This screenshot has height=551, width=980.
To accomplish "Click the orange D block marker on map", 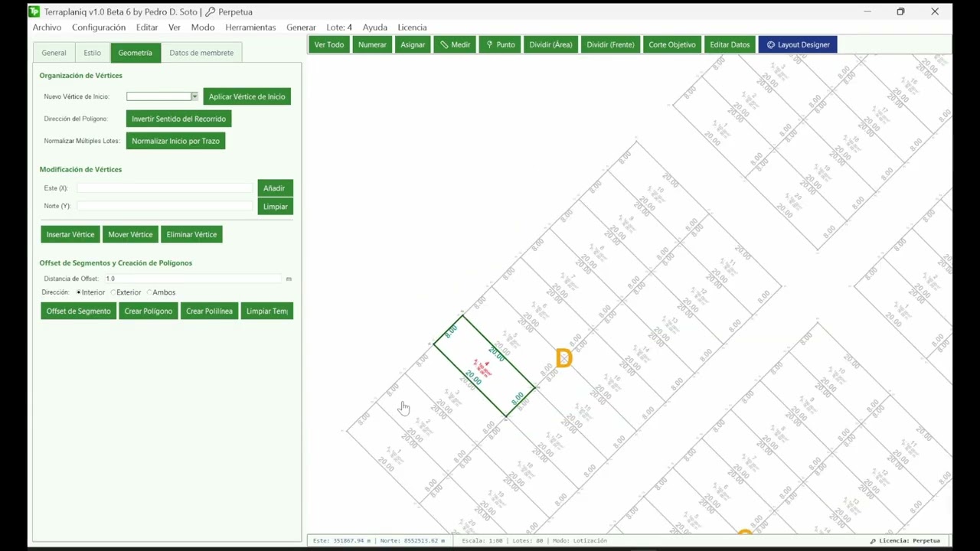I will pos(563,358).
